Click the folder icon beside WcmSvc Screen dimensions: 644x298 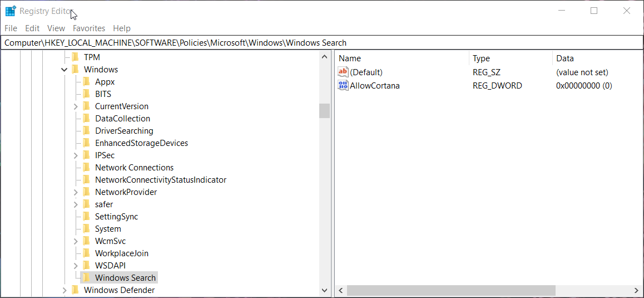tap(86, 241)
